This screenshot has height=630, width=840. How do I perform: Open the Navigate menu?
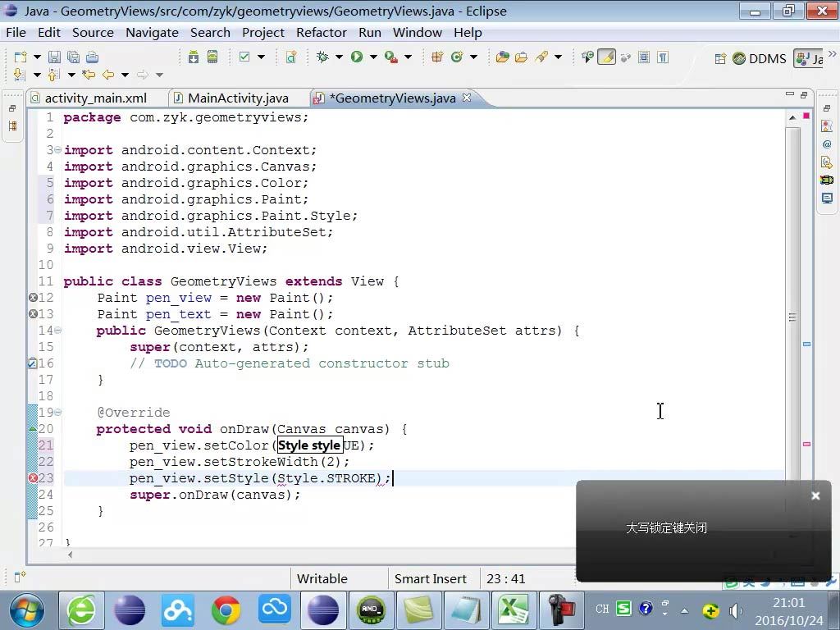click(152, 32)
